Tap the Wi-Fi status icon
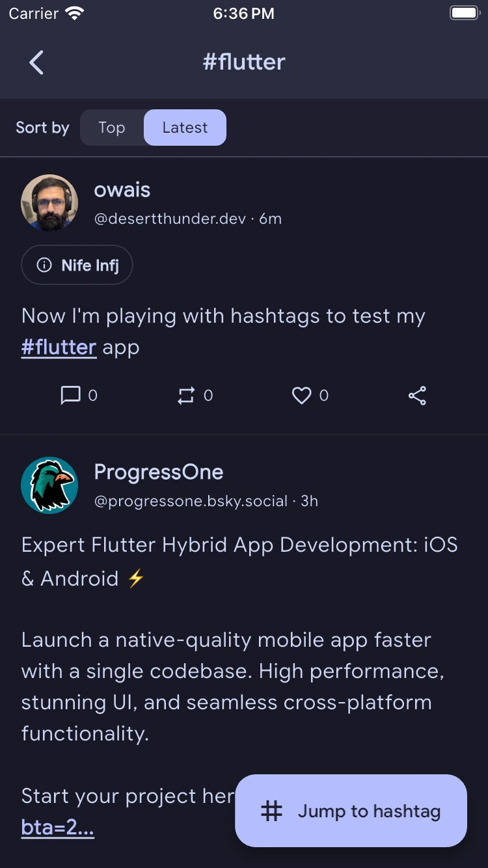Screen dimensions: 488x868 75,14
